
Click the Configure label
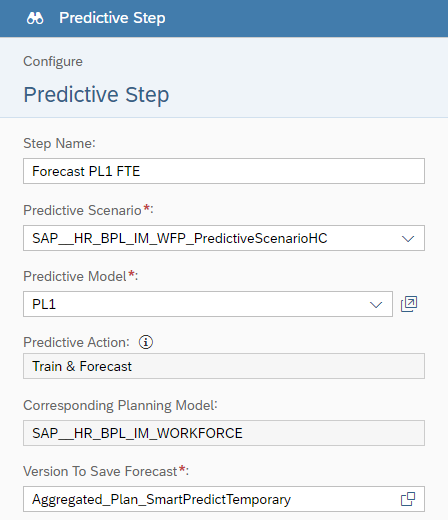53,62
